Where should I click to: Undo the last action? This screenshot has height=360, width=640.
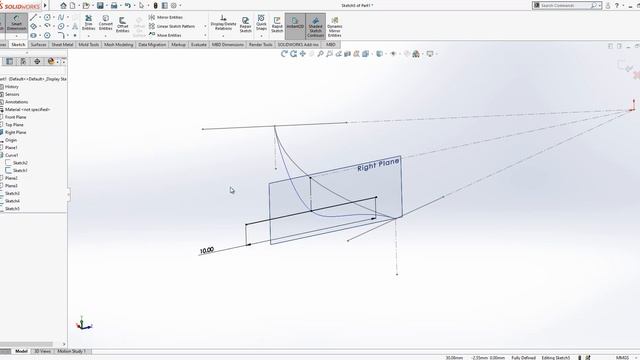[128, 5]
